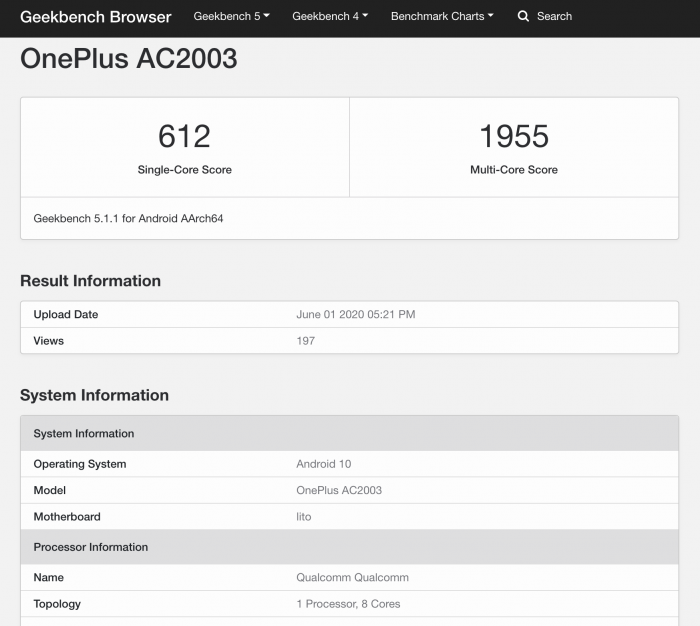The width and height of the screenshot is (700, 626).
Task: Open the Geekbench 5 dropdown menu
Action: [x=229, y=17]
